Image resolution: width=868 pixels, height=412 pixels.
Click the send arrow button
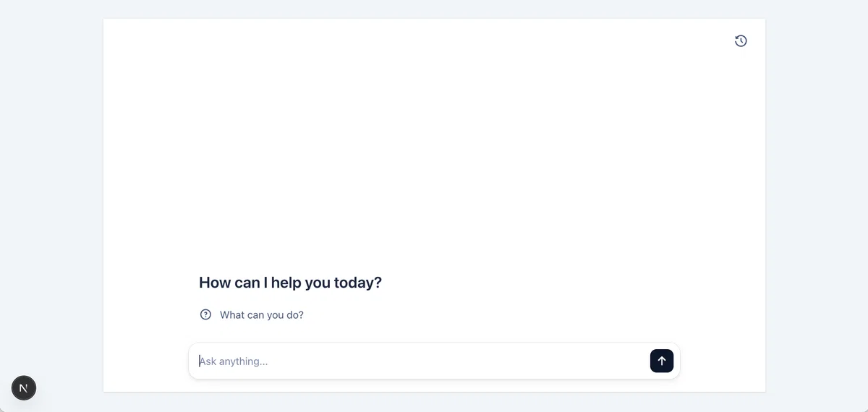click(x=662, y=361)
